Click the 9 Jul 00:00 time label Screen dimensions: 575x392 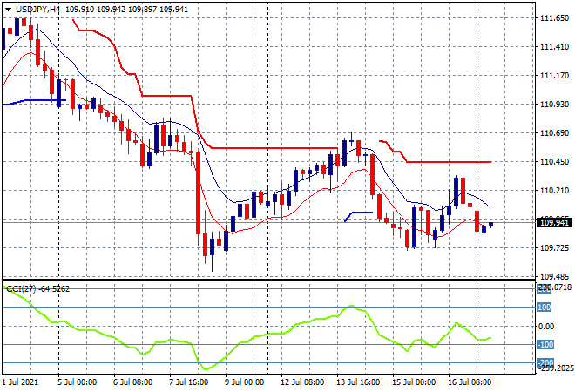[x=244, y=382]
